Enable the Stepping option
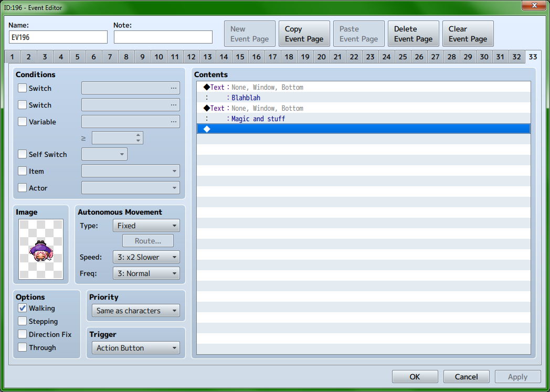This screenshot has height=392, width=550. coord(22,321)
